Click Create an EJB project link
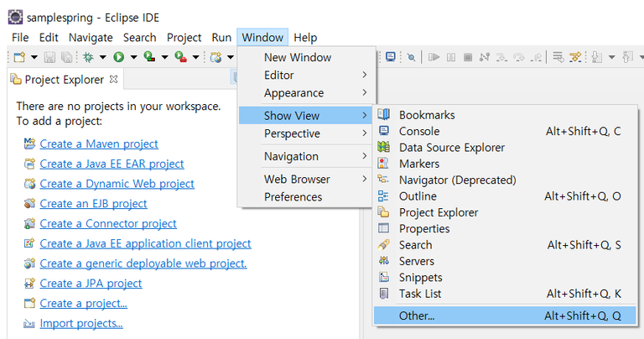 tap(93, 203)
